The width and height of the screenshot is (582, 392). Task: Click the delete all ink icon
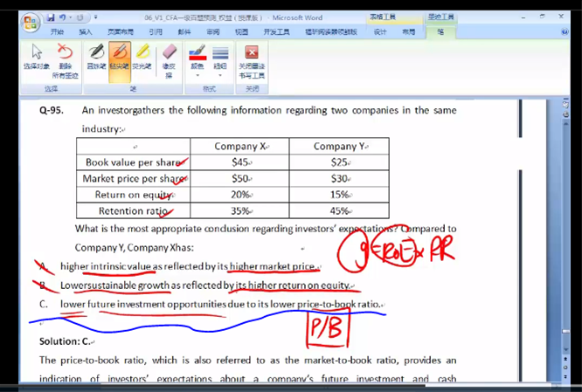(65, 58)
